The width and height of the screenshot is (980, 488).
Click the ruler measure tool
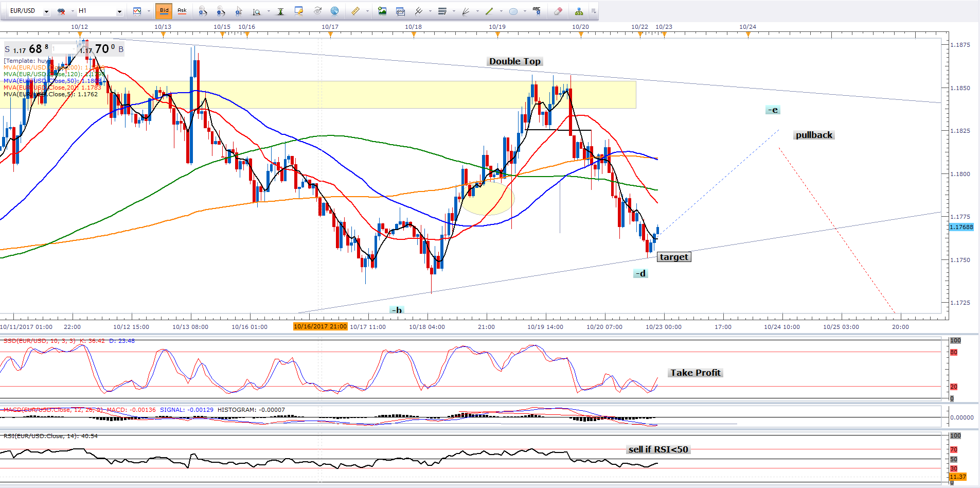(x=355, y=11)
